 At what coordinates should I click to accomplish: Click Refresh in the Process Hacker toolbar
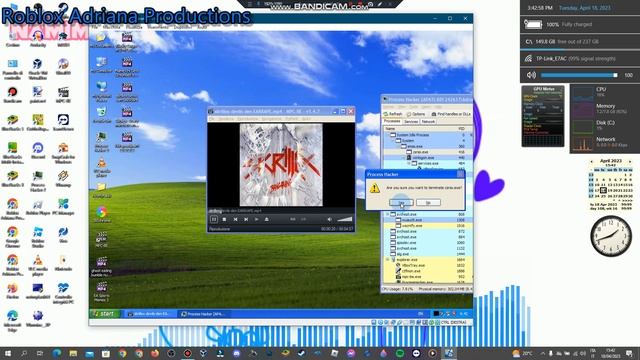[393, 114]
